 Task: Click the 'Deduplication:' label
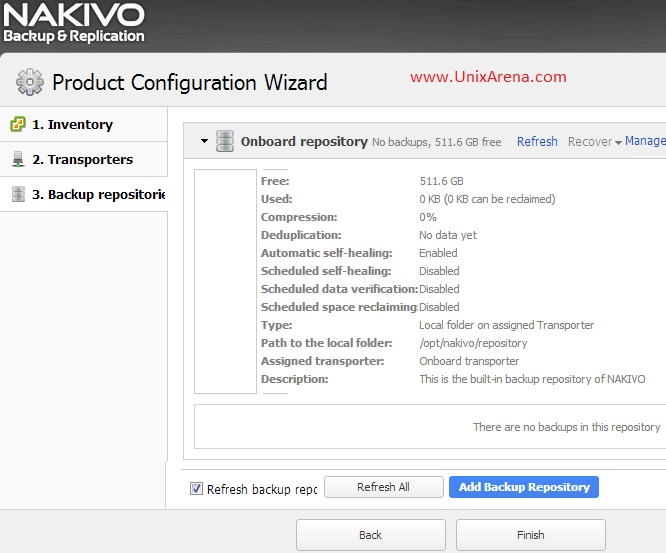(301, 235)
